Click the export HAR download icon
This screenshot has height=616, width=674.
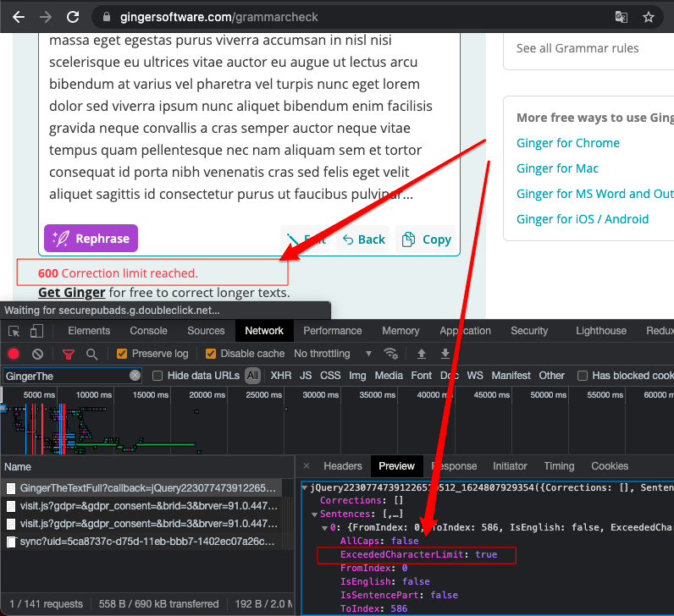point(445,354)
